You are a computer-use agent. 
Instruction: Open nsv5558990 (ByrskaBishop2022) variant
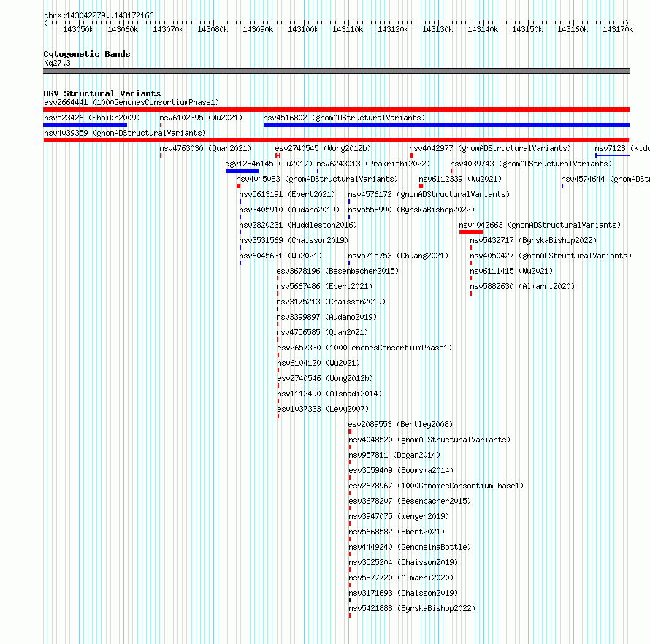coord(411,210)
